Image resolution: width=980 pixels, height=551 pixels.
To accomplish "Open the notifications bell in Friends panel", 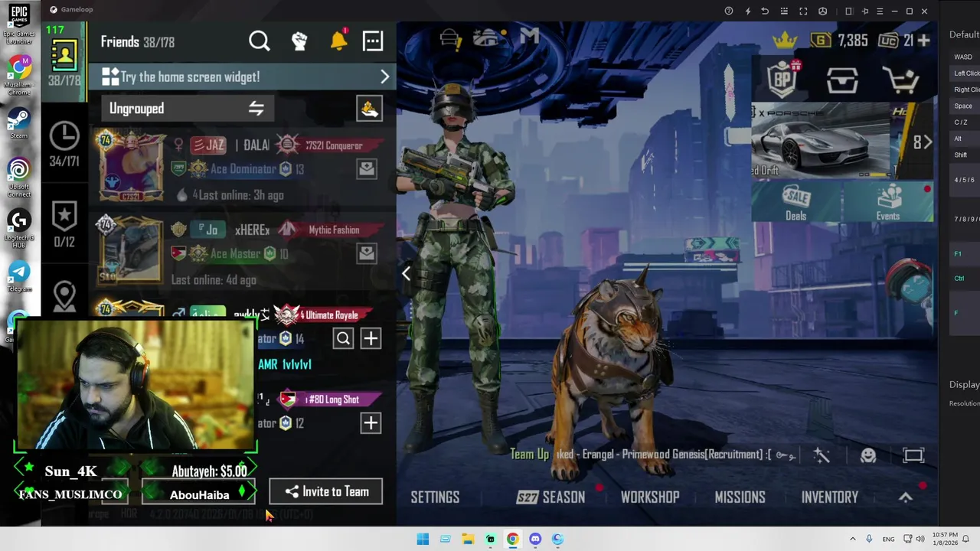I will pos(338,40).
